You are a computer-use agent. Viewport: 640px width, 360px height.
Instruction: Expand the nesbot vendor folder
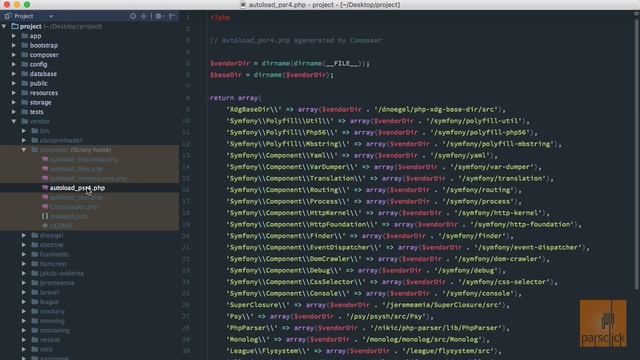coord(24,340)
